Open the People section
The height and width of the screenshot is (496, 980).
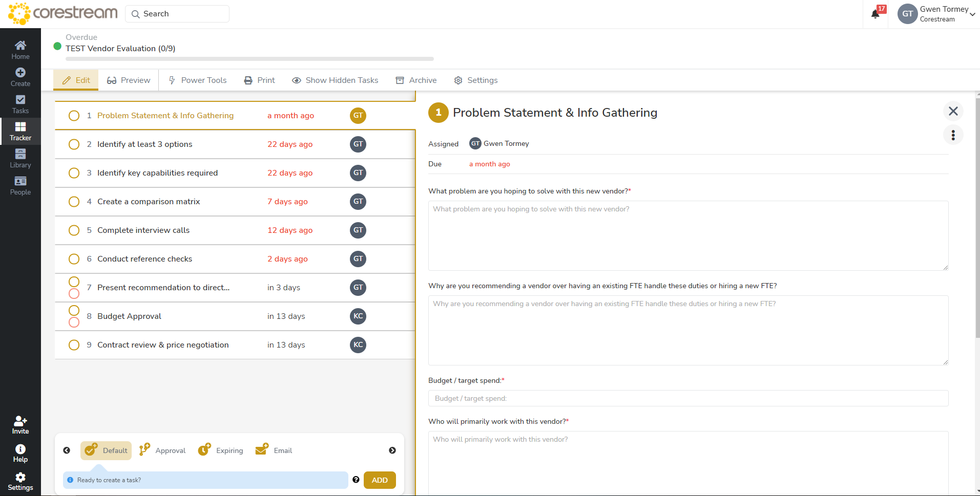pos(20,185)
